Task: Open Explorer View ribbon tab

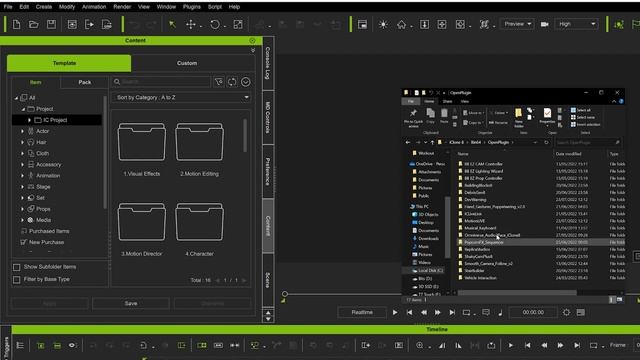Action: point(464,101)
